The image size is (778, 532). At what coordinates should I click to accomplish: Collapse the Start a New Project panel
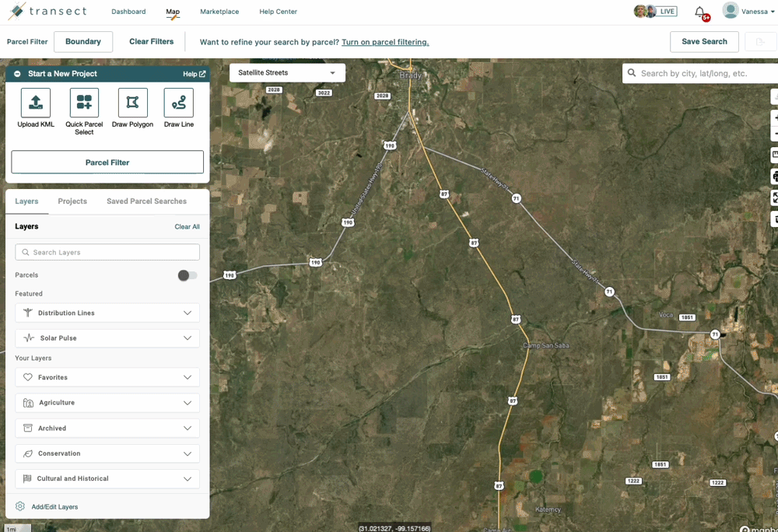pos(17,73)
